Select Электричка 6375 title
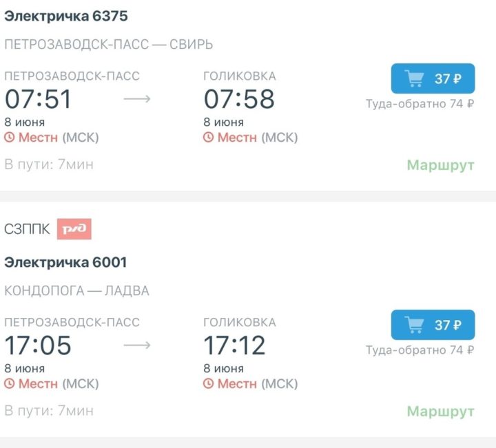Image resolution: width=496 pixels, height=448 pixels. tap(66, 16)
